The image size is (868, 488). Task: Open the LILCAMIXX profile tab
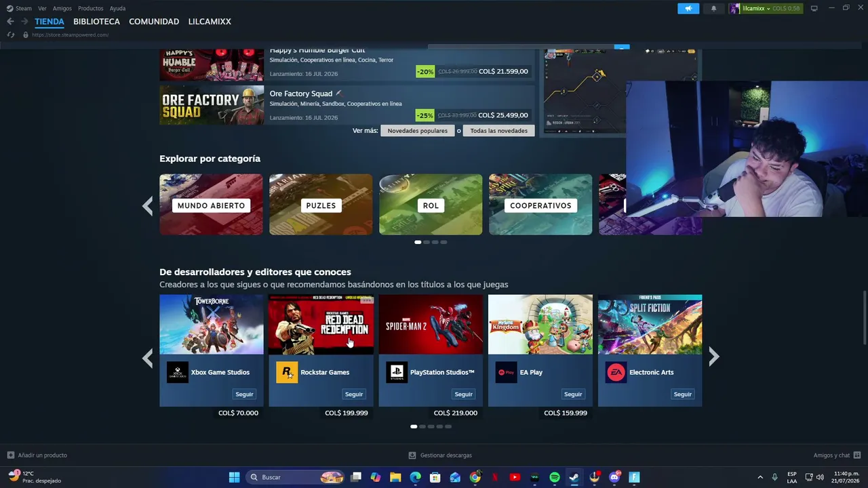click(x=210, y=22)
